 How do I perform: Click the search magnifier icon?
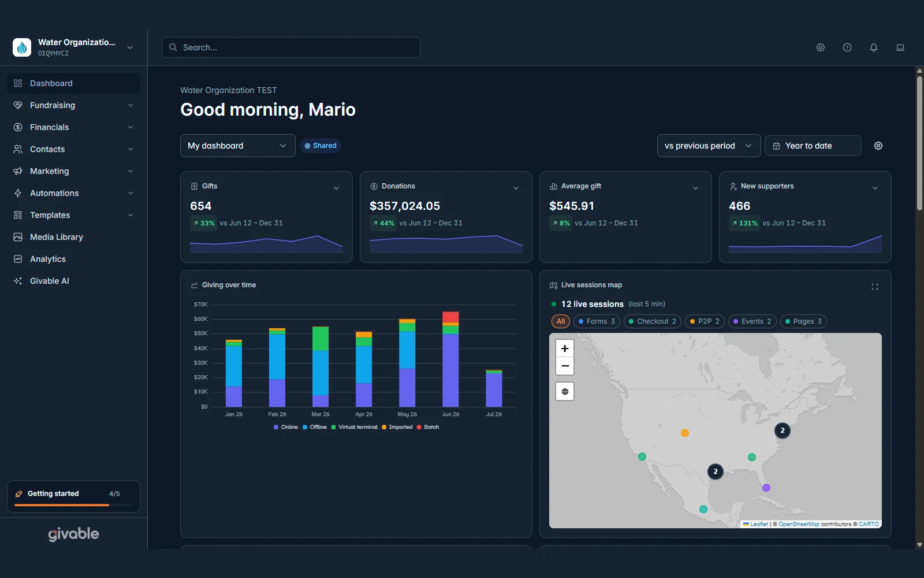pyautogui.click(x=173, y=47)
